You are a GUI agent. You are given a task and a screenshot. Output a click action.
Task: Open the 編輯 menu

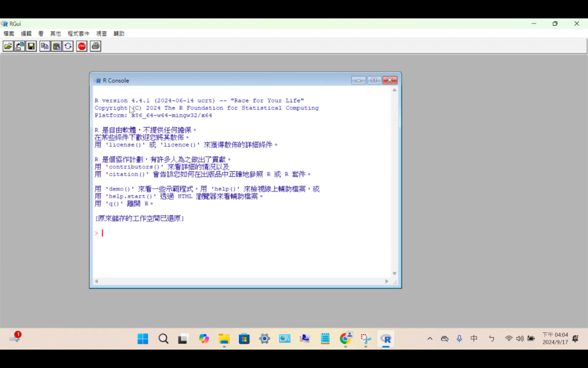26,34
